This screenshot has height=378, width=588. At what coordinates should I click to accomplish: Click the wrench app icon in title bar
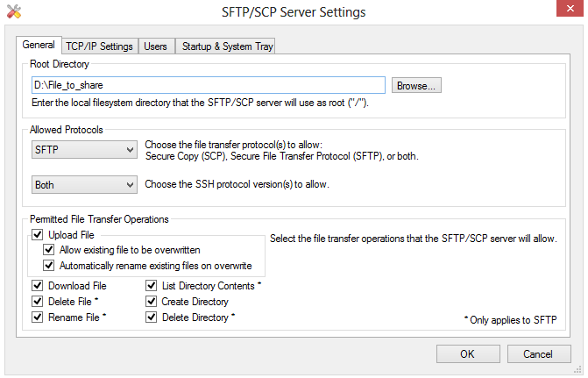[13, 12]
